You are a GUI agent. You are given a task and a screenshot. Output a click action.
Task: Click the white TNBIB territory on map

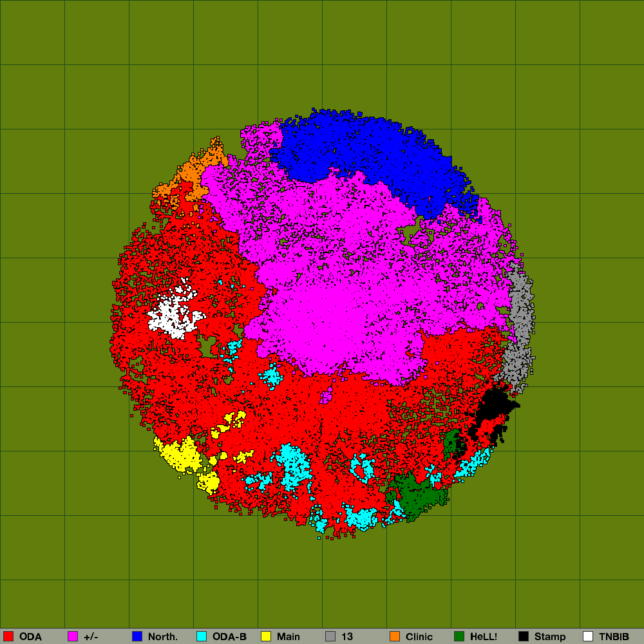[173, 316]
